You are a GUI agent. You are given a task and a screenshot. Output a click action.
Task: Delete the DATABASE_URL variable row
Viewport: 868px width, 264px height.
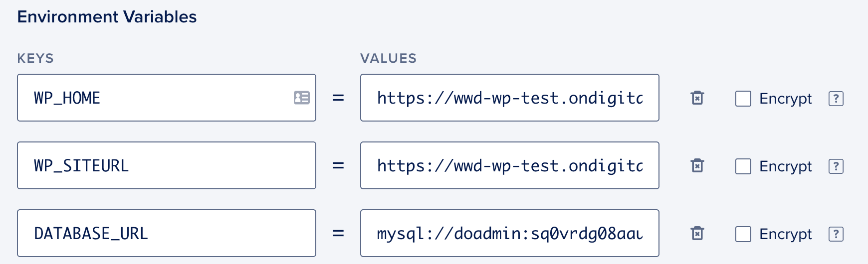pos(697,233)
